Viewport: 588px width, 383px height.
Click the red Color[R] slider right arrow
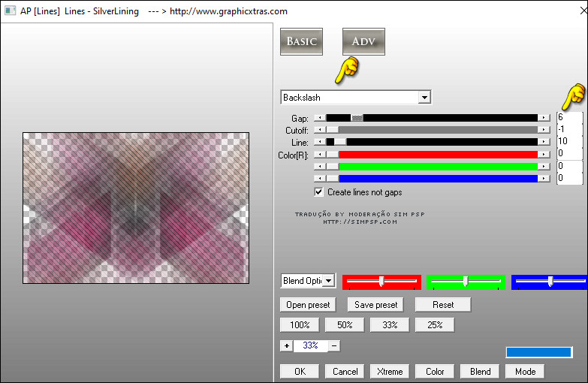pyautogui.click(x=543, y=154)
